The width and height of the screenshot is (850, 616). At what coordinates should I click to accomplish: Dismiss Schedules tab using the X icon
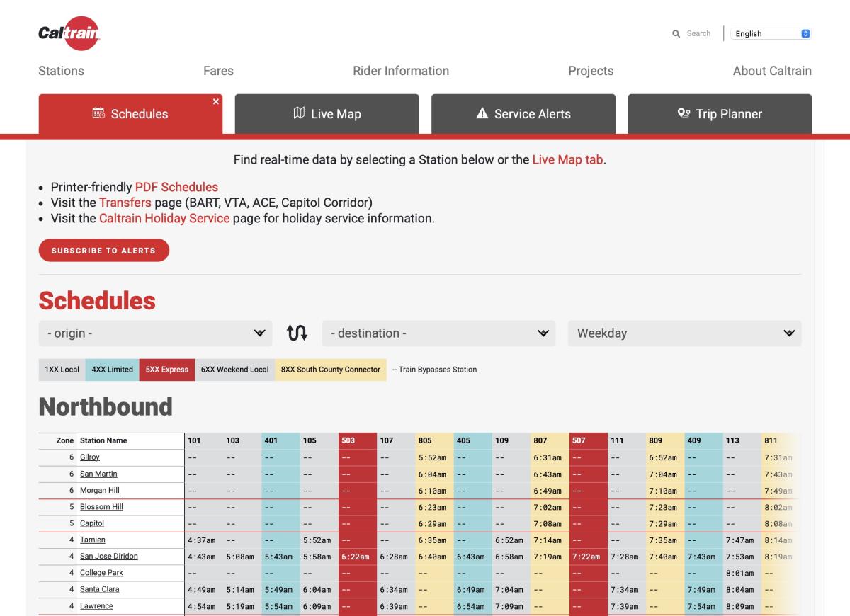click(x=216, y=101)
